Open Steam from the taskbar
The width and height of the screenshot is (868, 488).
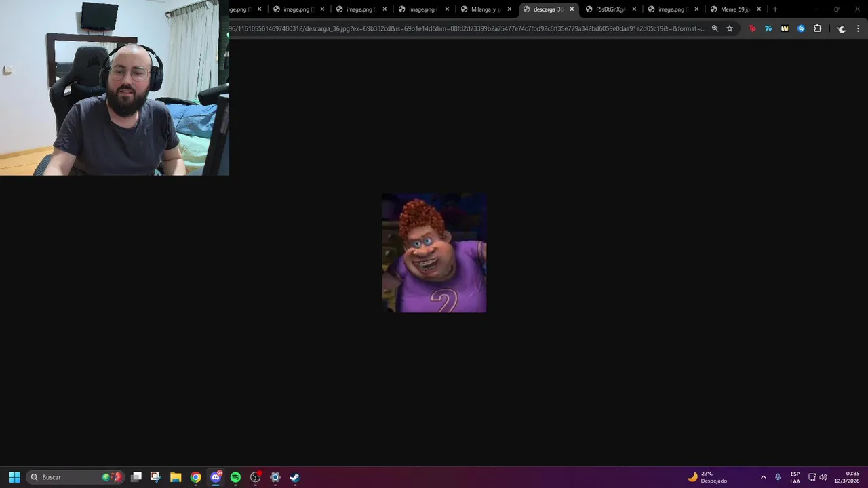coord(295,477)
